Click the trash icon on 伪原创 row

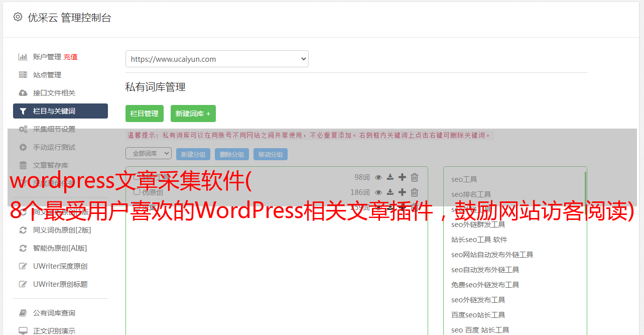415,192
